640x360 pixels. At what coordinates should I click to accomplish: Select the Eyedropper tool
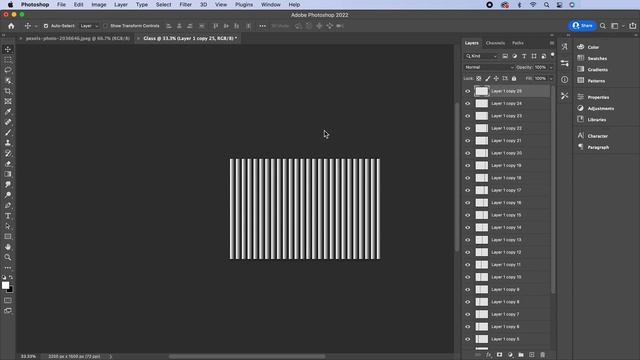point(8,112)
